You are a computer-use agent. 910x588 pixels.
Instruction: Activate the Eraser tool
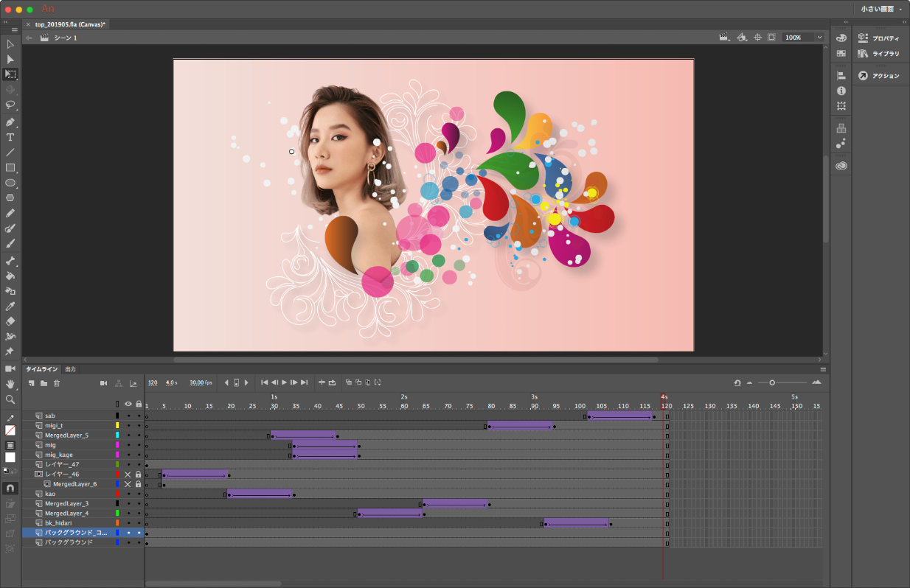coord(10,321)
